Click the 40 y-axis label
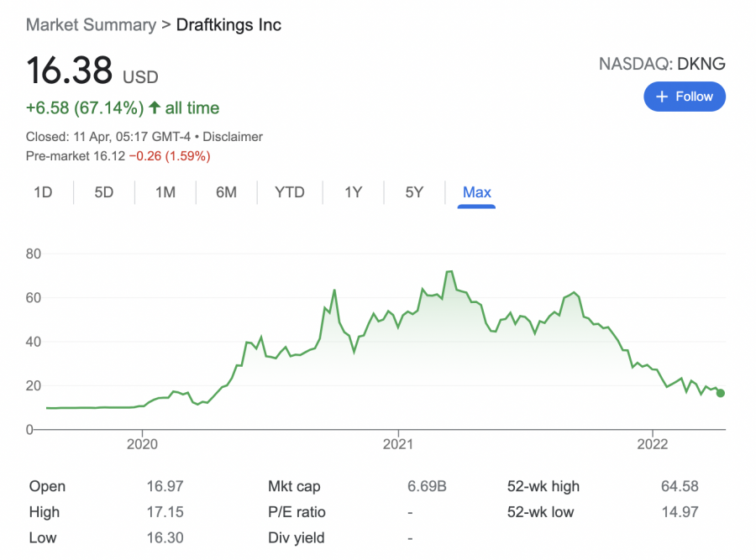The width and height of the screenshot is (756, 560). [x=34, y=342]
